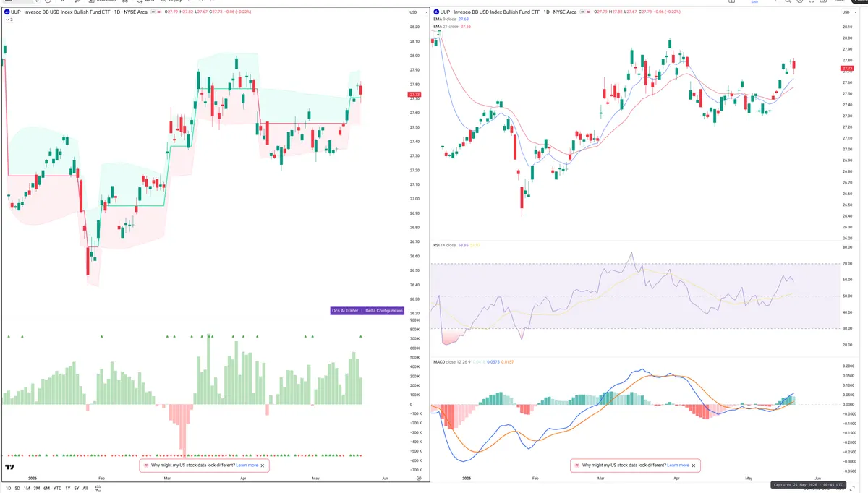
Task: Click the current price label on the left price axis
Action: [414, 95]
